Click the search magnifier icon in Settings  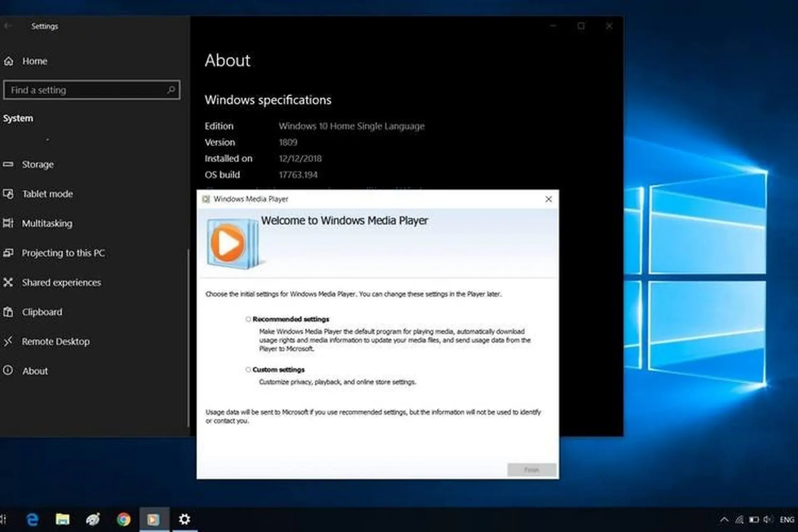(x=170, y=89)
